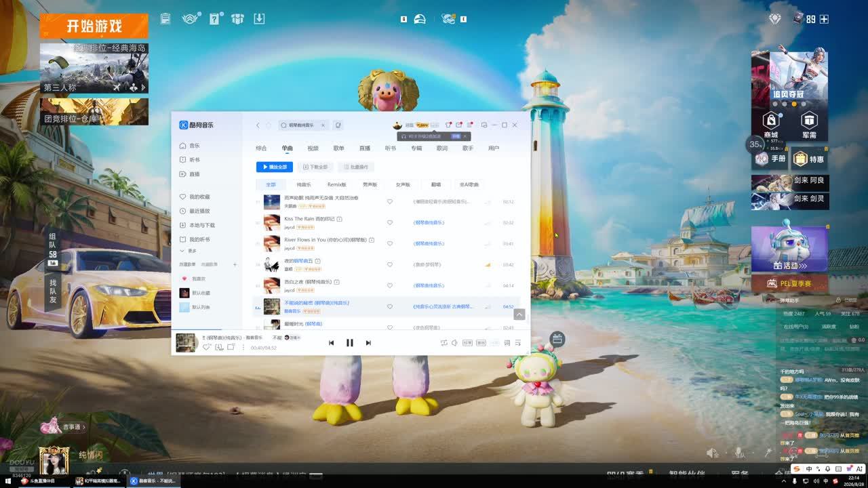Add a new playlist with the plus icon
The height and width of the screenshot is (488, 868).
pyautogui.click(x=235, y=264)
